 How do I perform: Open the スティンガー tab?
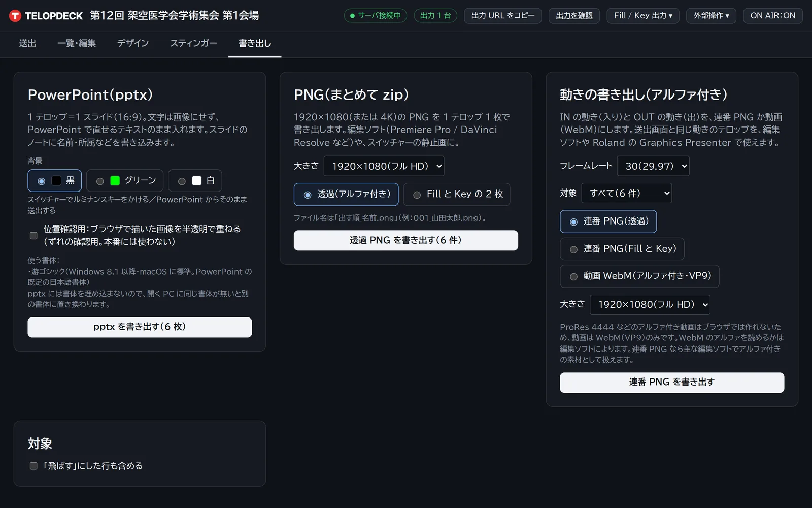(x=193, y=44)
